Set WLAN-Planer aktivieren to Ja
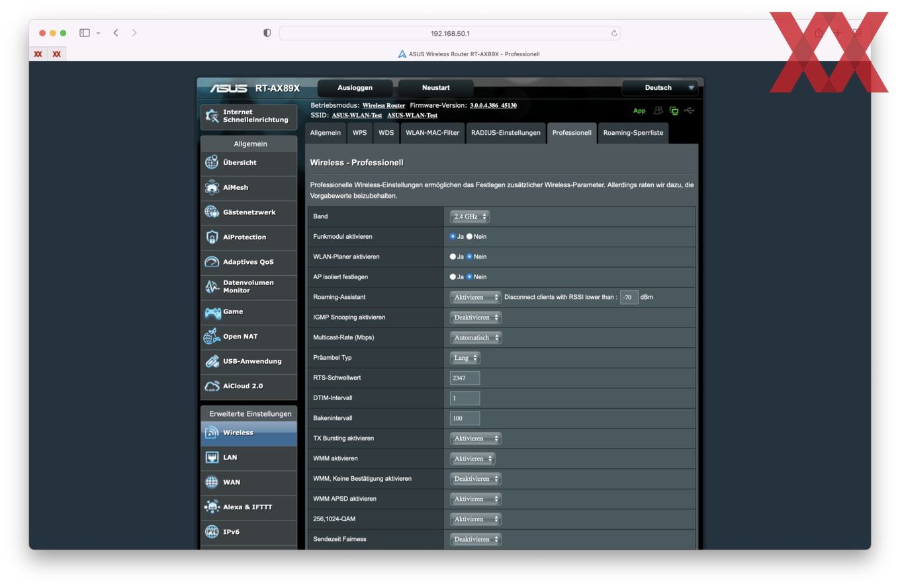Screen dimensions: 900x588 click(x=453, y=257)
